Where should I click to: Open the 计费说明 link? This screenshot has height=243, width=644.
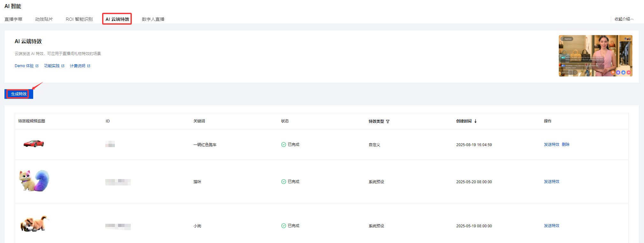point(78,66)
